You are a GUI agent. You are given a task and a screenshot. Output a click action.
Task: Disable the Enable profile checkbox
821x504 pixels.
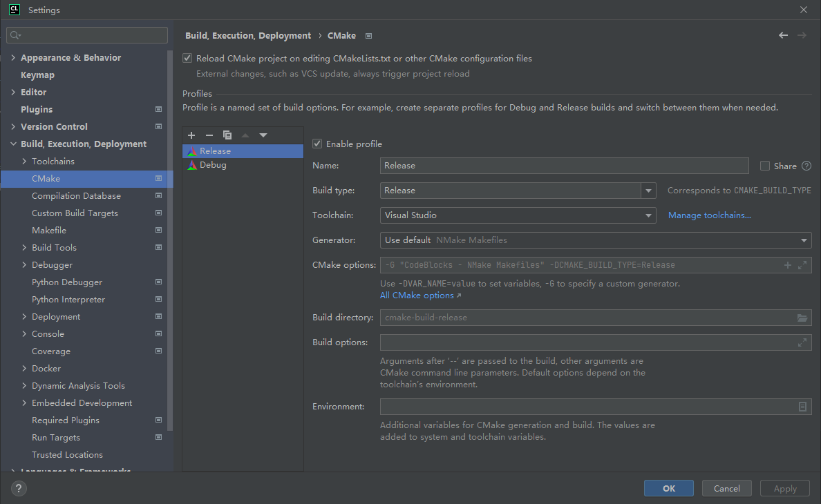click(x=317, y=144)
